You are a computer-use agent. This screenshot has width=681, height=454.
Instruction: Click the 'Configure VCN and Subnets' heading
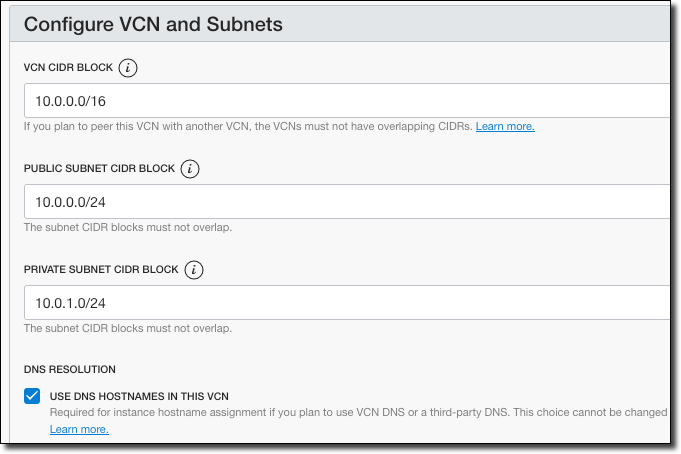point(160,23)
